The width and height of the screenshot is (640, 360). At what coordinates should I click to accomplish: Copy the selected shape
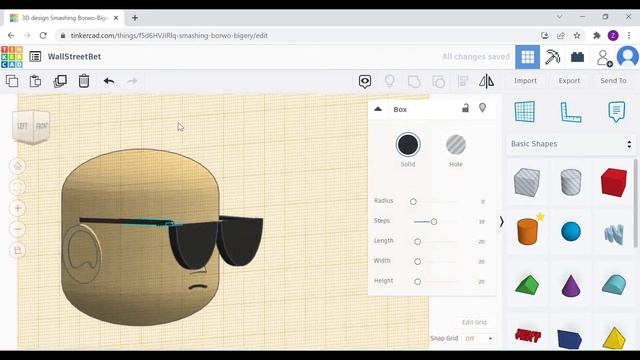(x=12, y=81)
